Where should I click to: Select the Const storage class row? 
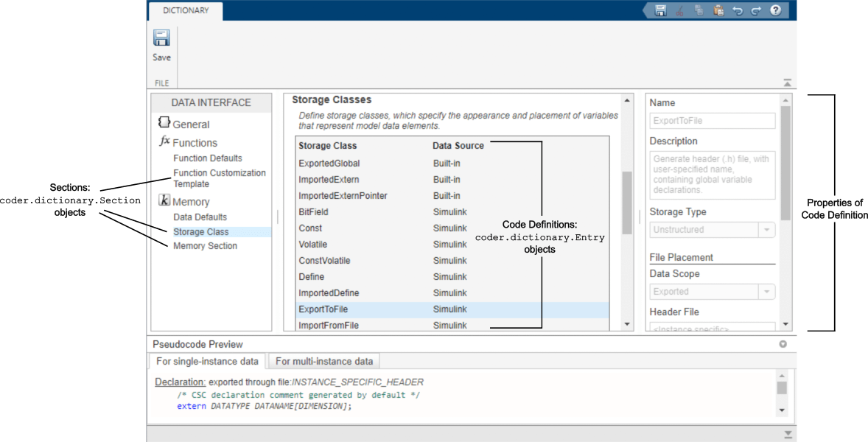tap(310, 228)
